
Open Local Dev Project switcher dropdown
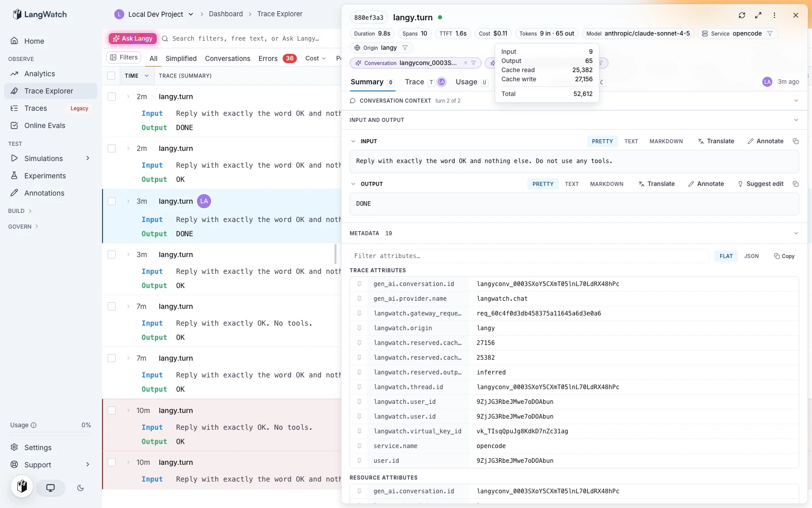154,14
